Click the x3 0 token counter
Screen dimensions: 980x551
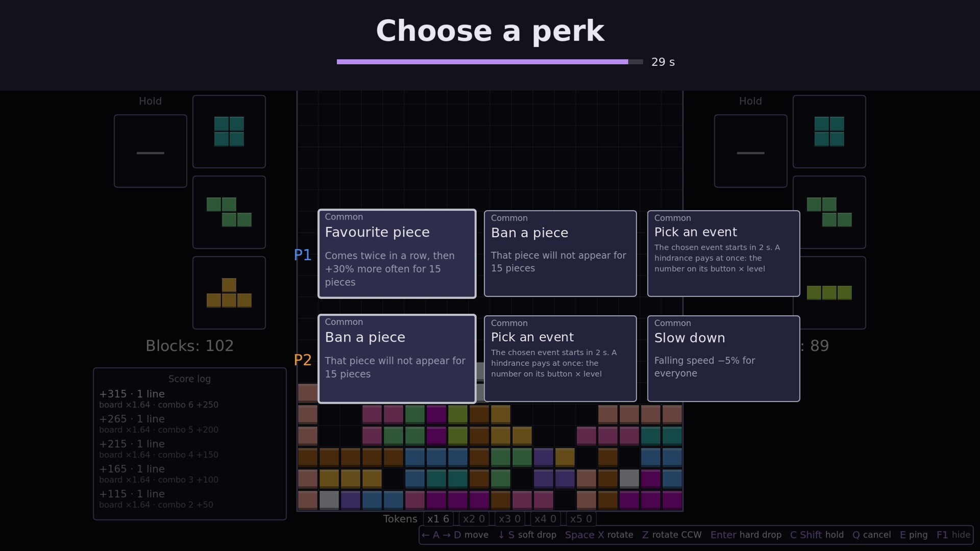point(509,519)
